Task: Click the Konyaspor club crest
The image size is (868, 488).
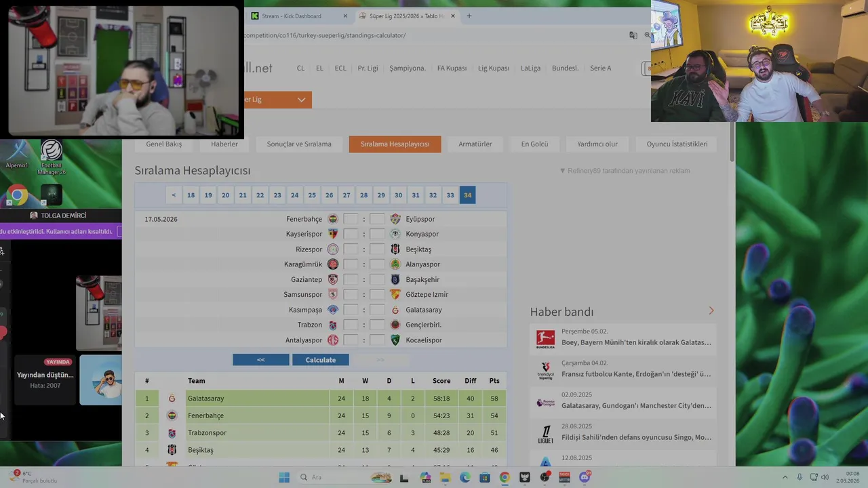Action: click(x=395, y=234)
